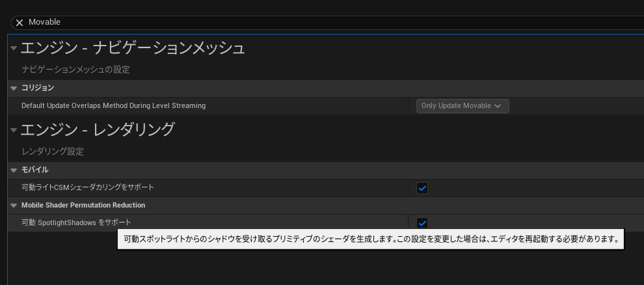This screenshot has height=285, width=644.
Task: Click into the Movable search field
Action: (329, 23)
